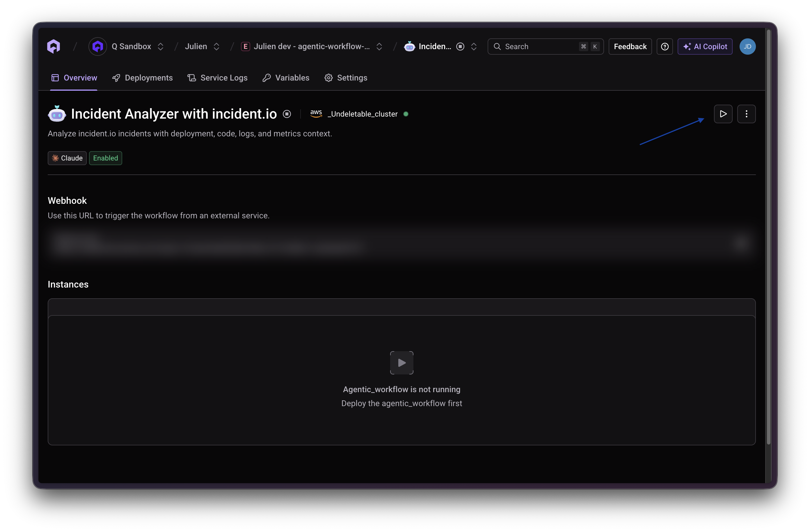Click the green cluster status dot
Image resolution: width=810 pixels, height=532 pixels.
coord(406,114)
